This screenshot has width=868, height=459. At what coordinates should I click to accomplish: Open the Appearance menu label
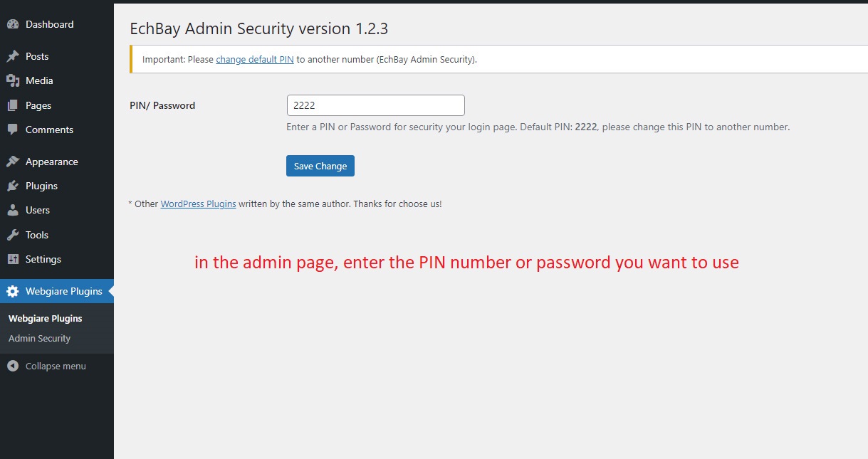52,162
